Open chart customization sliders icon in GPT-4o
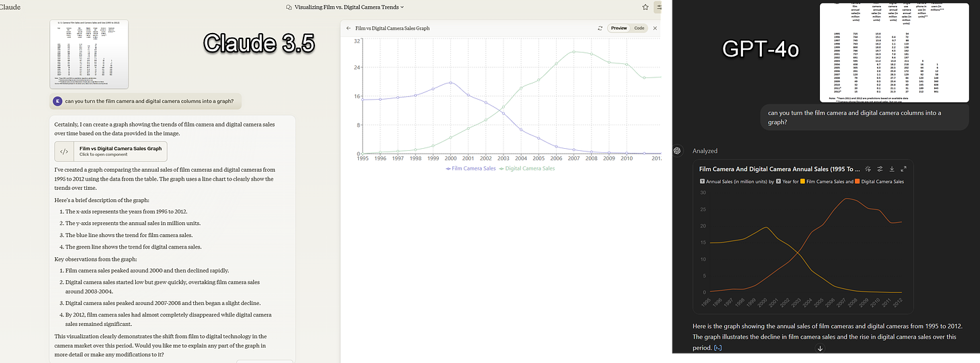980x363 pixels. coord(880,168)
